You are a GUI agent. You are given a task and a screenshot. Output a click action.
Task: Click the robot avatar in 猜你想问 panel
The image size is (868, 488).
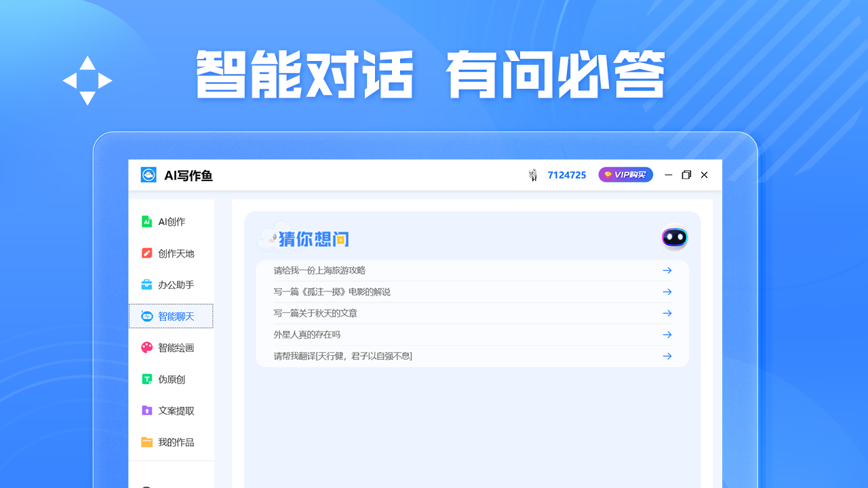pos(674,237)
